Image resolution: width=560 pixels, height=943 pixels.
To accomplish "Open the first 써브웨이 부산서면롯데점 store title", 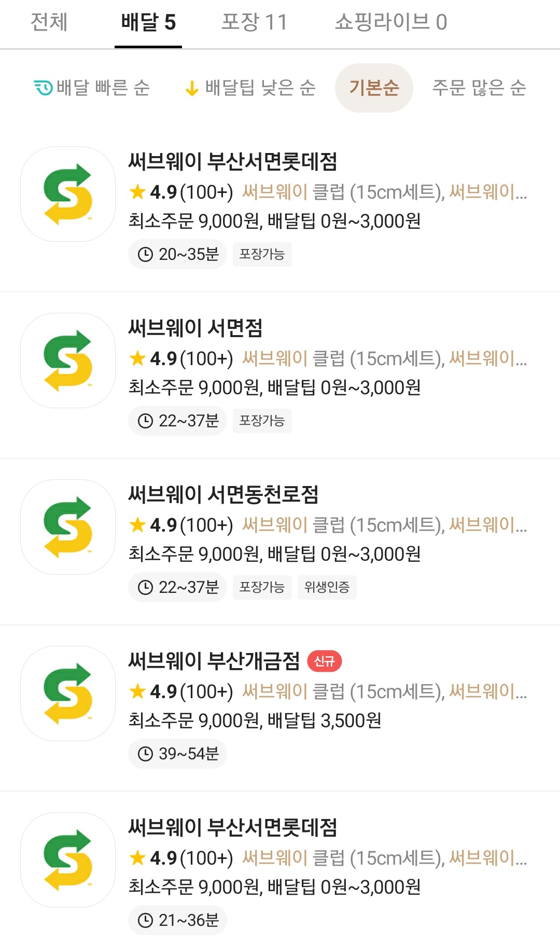I will tap(233, 161).
